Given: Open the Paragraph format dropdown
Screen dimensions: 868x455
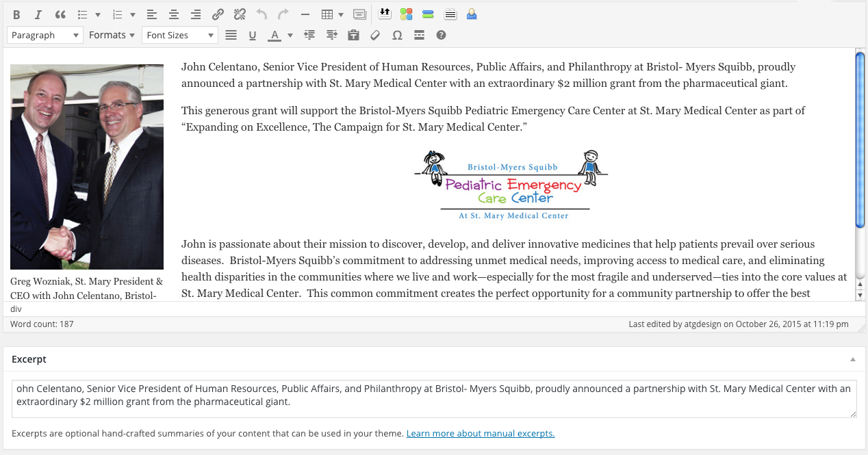Looking at the screenshot, I should point(45,35).
